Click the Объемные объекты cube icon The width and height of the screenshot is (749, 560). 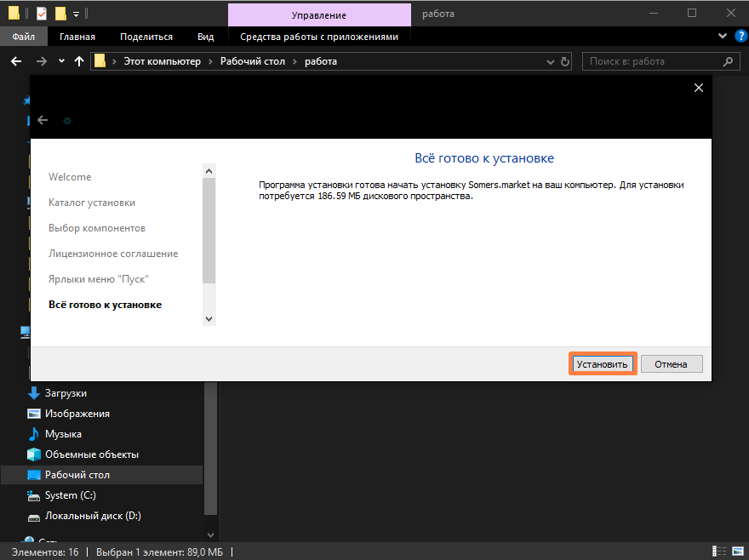(x=33, y=454)
